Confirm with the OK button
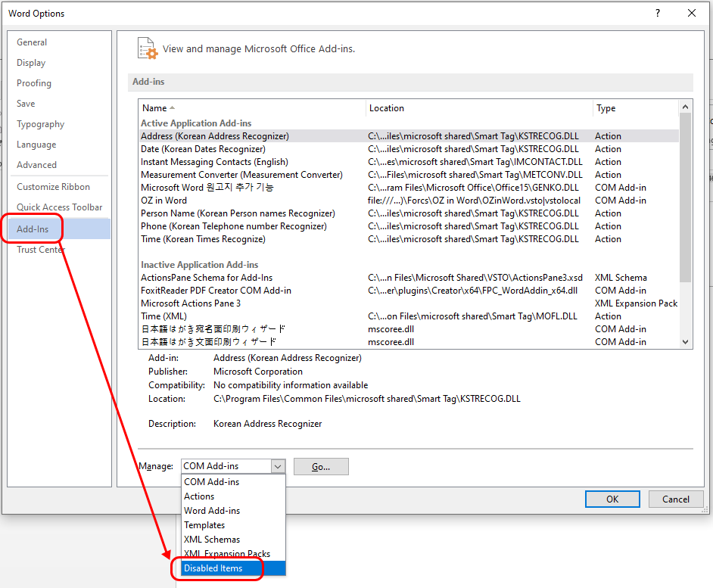 612,499
